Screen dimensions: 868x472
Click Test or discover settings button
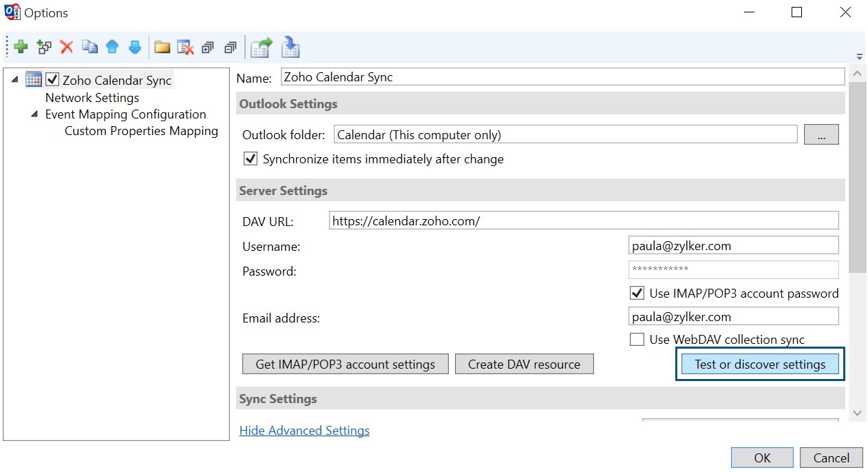pos(760,365)
